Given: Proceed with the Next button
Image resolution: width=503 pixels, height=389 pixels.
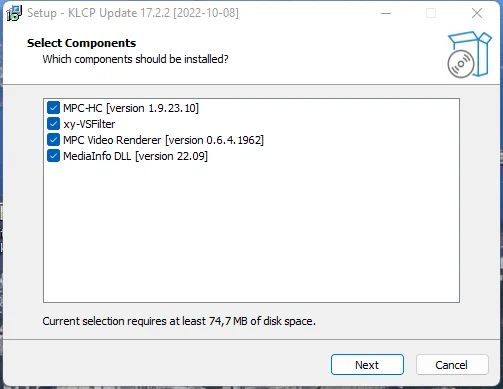Looking at the screenshot, I should (367, 365).
